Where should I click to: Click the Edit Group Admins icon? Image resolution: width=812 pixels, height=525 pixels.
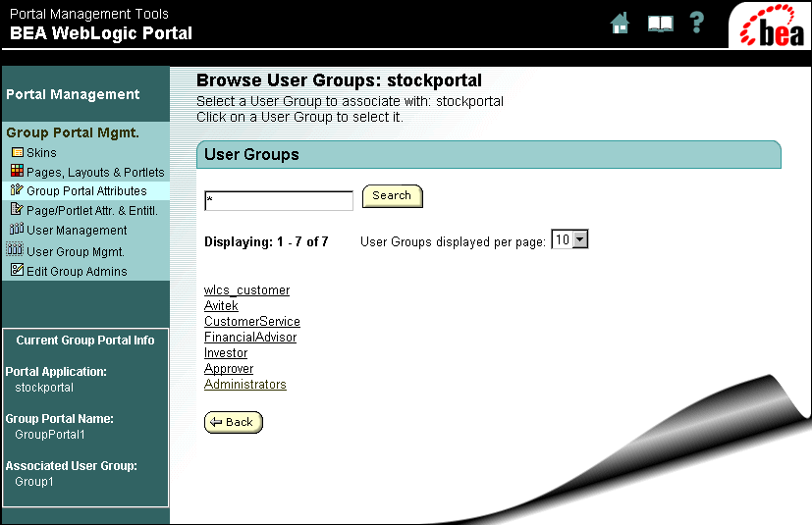[17, 270]
